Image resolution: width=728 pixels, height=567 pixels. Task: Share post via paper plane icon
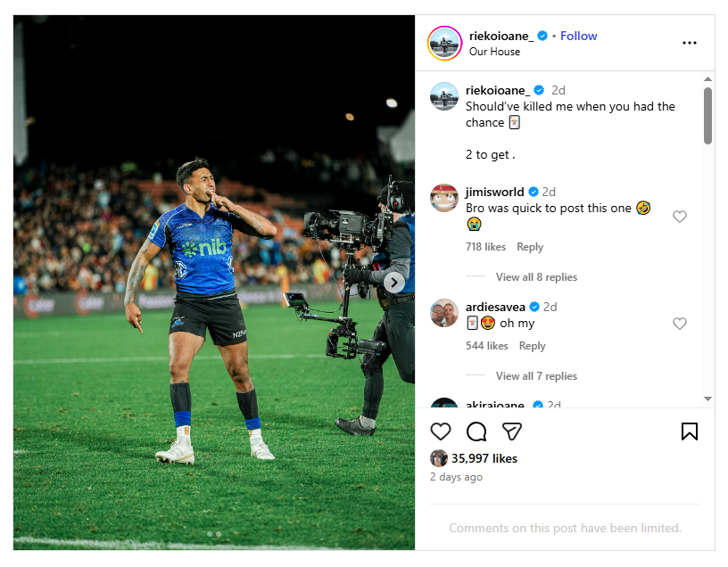click(x=511, y=431)
